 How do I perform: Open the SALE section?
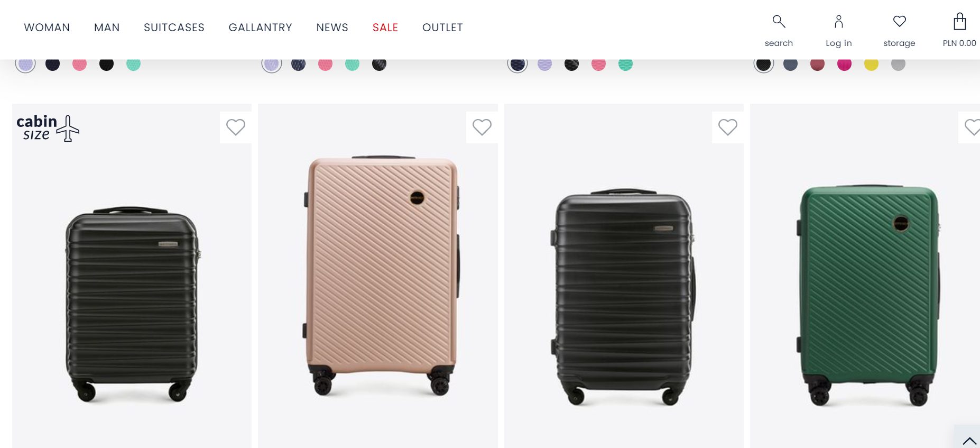point(385,28)
